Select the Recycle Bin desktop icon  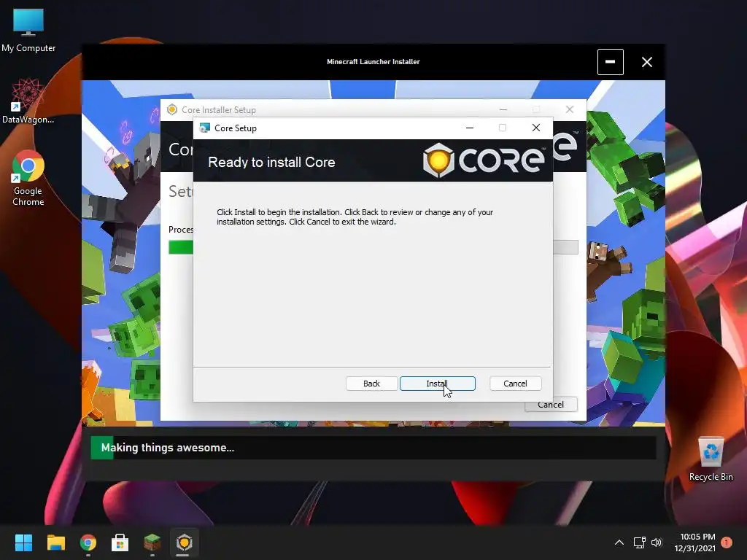pos(711,459)
